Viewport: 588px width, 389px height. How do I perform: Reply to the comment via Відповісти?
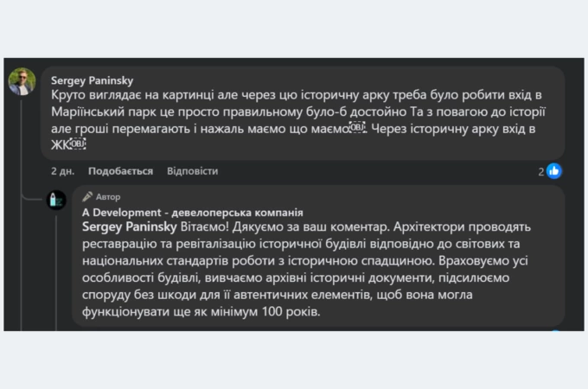[192, 171]
